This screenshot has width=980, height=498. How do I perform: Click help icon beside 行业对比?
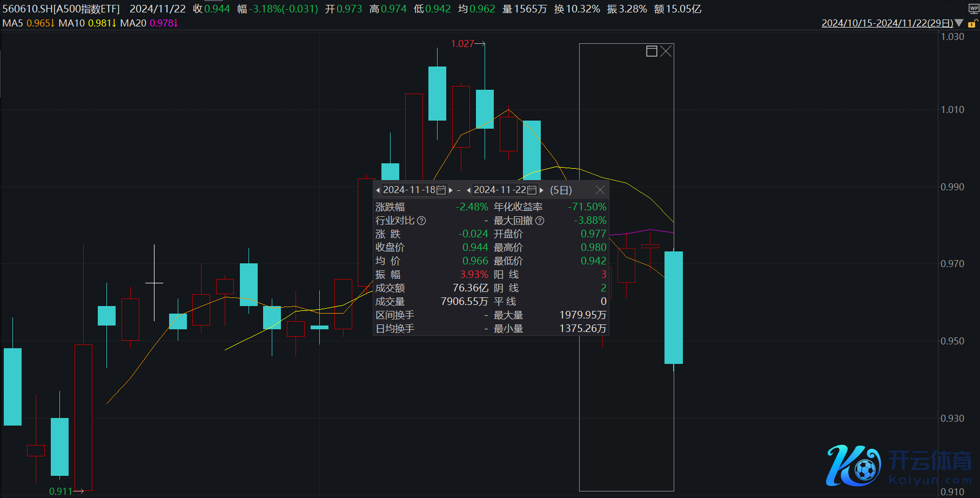pyautogui.click(x=421, y=221)
